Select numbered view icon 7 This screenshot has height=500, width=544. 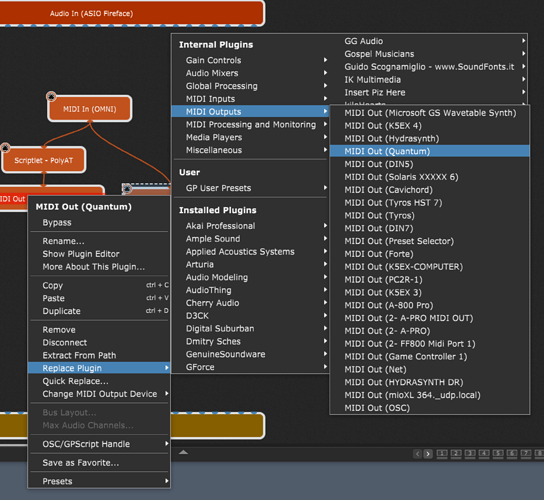pos(526,454)
